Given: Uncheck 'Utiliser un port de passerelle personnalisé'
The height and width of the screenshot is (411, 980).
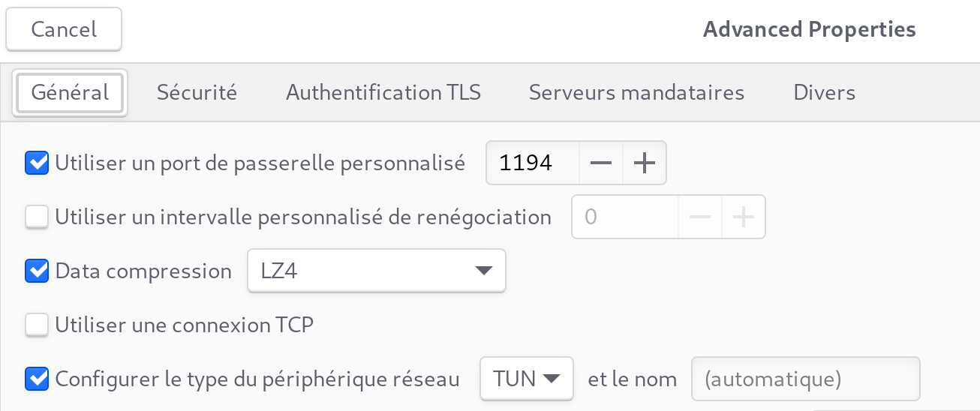Looking at the screenshot, I should click(37, 163).
